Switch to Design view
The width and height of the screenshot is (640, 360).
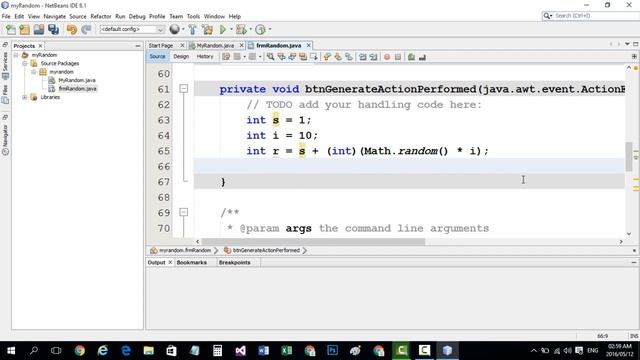click(181, 57)
